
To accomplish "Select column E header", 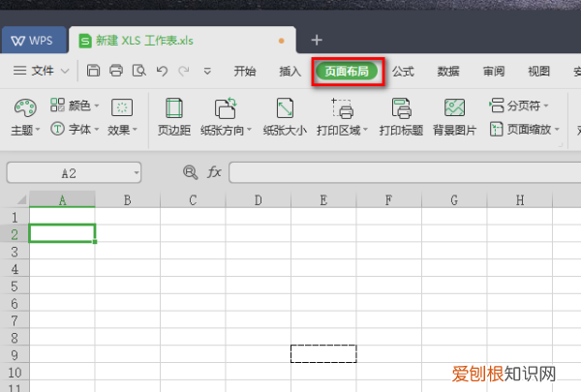I will 323,199.
